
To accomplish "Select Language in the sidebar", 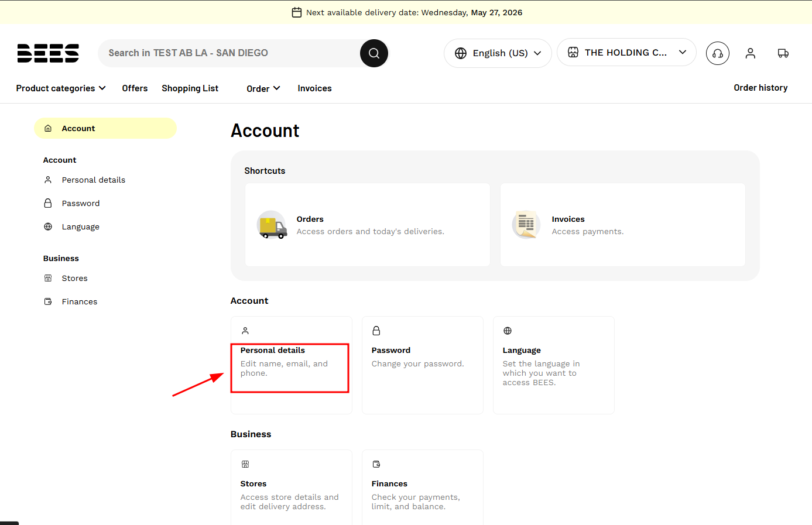I will coord(81,227).
